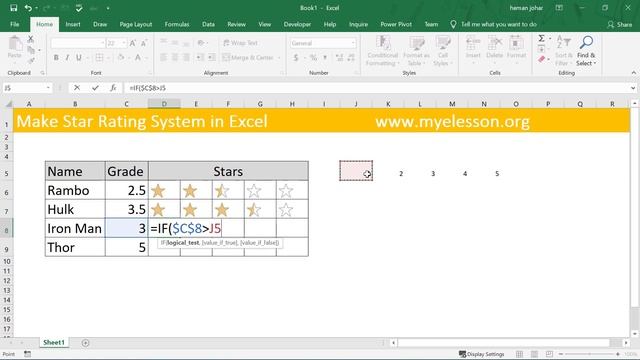Click Decrease Font Size icon

(144, 43)
